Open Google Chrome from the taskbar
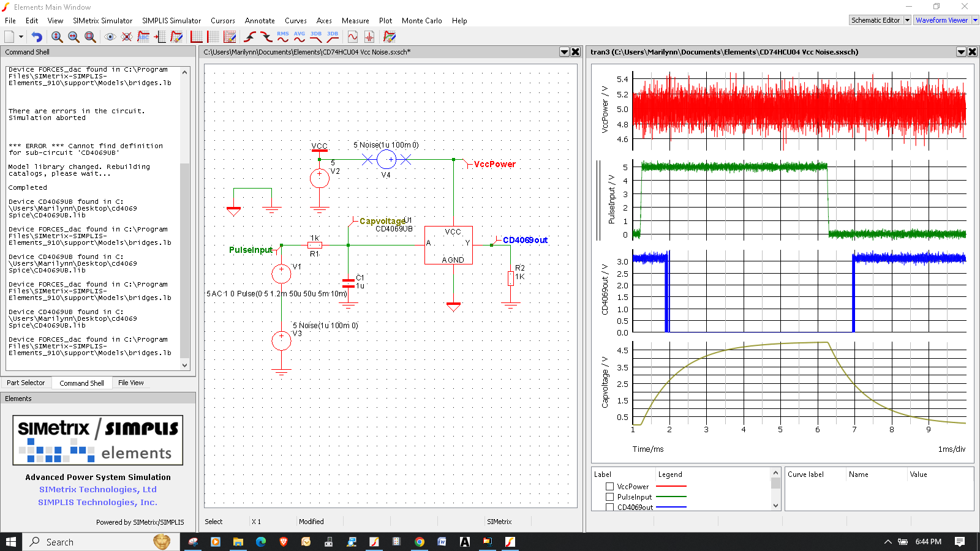Viewport: 980px width, 551px height. click(x=420, y=542)
